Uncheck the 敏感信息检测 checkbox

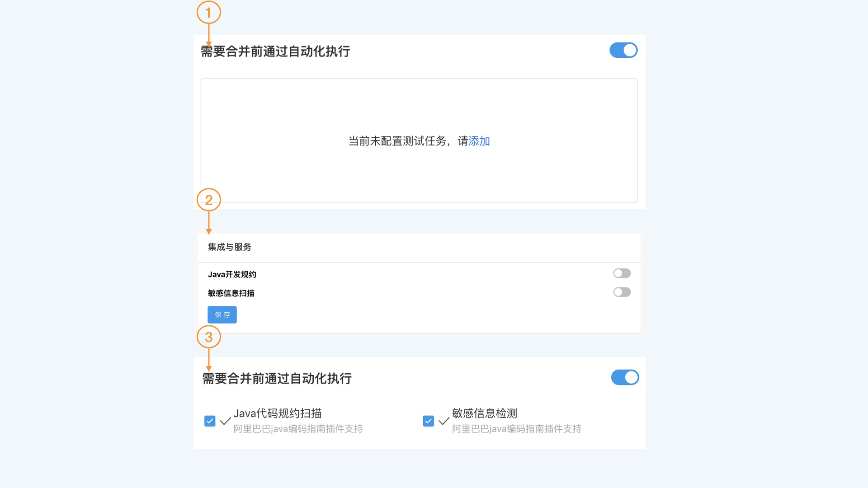[x=428, y=421]
